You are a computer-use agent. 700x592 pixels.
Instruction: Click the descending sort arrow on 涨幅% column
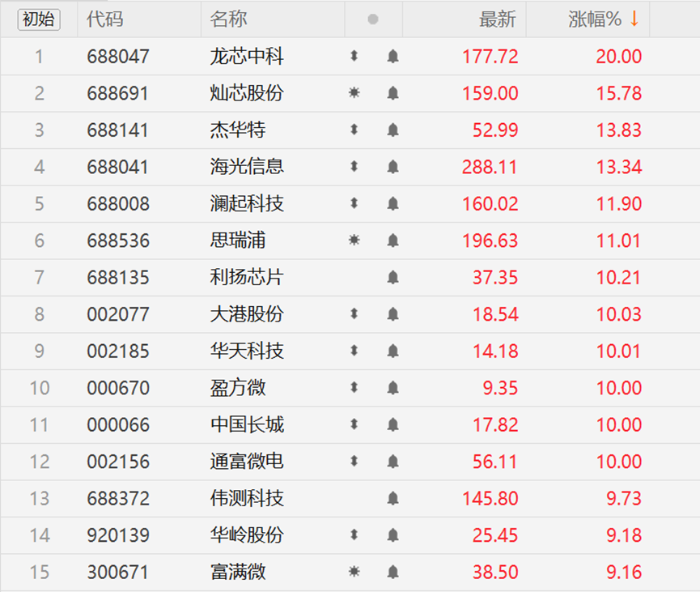(x=635, y=19)
